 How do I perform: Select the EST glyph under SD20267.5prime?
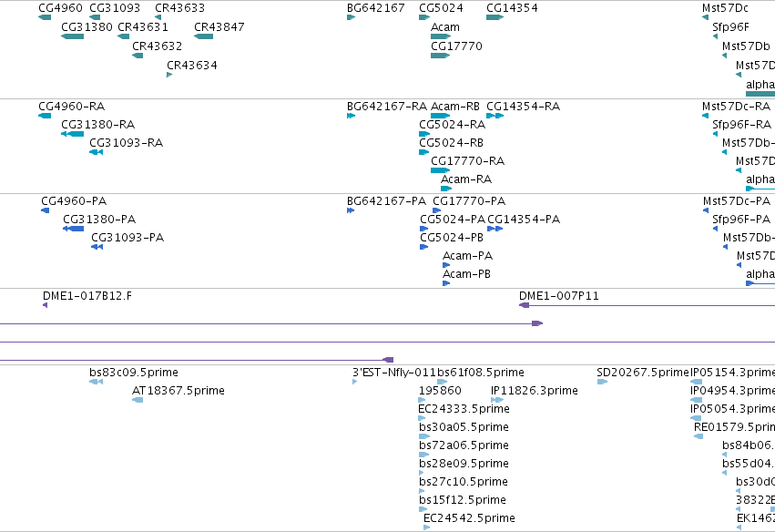pos(602,382)
